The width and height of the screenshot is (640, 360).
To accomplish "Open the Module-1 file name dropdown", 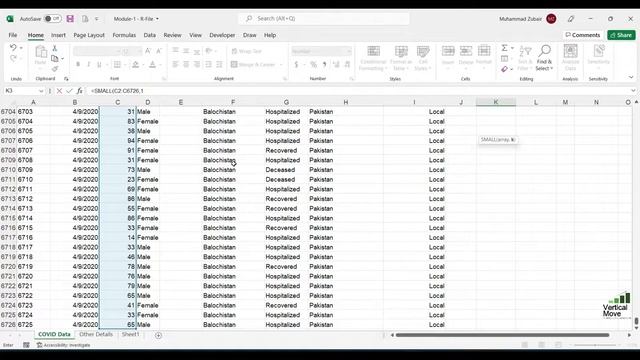I will click(157, 19).
